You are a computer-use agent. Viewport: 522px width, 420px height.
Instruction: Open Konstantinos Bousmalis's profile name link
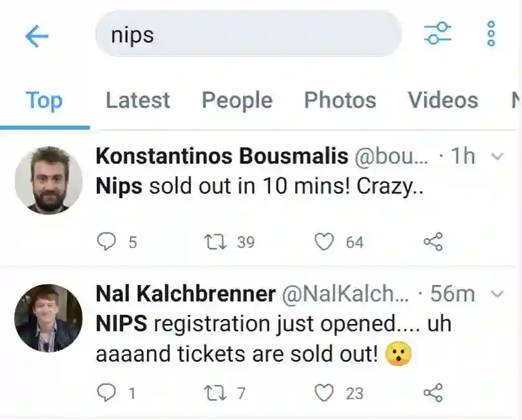221,156
